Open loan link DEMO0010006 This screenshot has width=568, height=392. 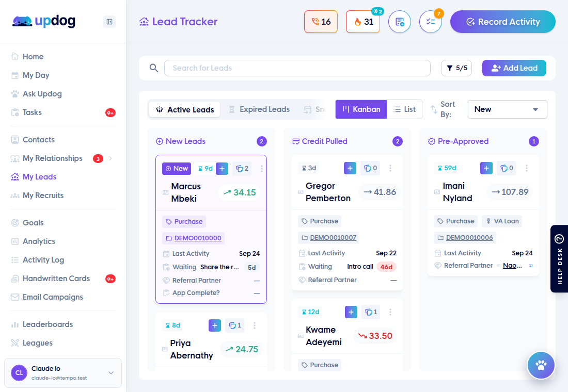pyautogui.click(x=469, y=238)
